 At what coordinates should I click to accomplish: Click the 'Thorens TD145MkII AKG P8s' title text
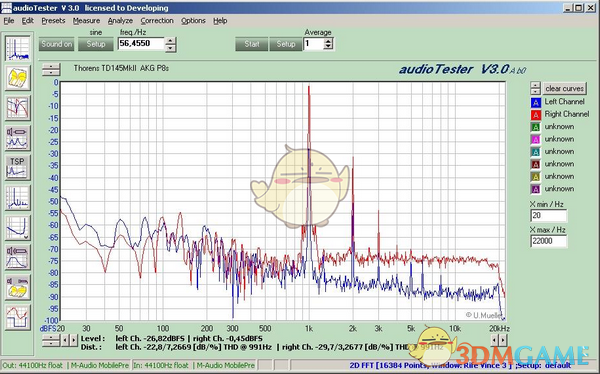(121, 69)
